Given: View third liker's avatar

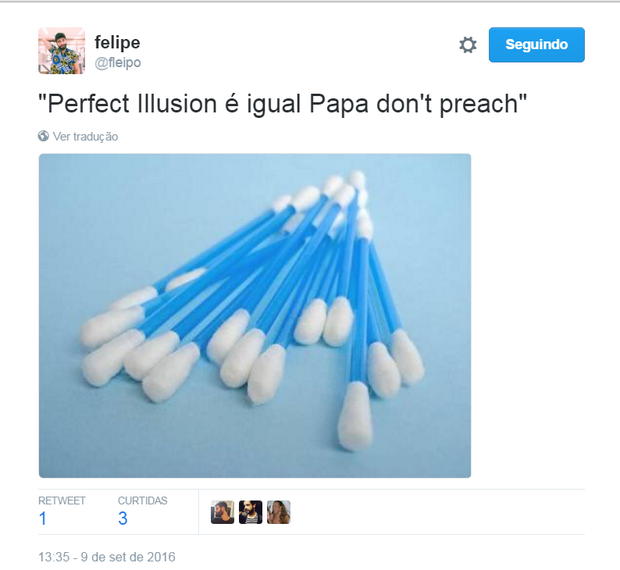Looking at the screenshot, I should [x=278, y=512].
